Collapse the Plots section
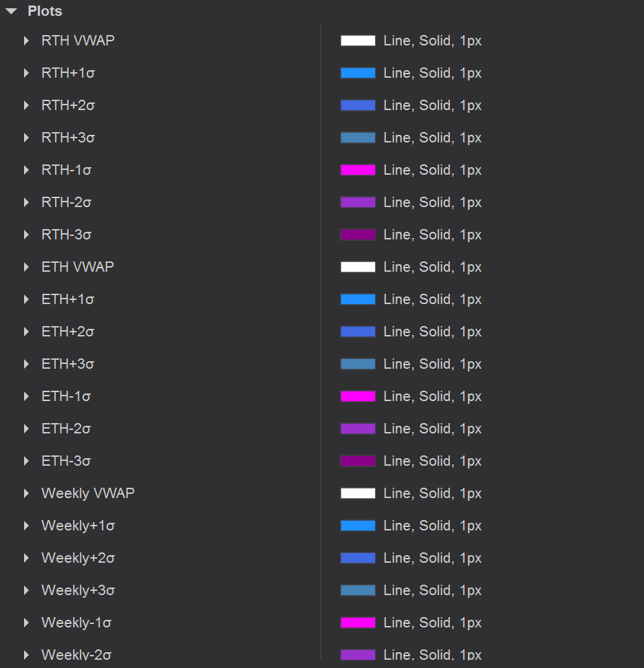 point(12,11)
